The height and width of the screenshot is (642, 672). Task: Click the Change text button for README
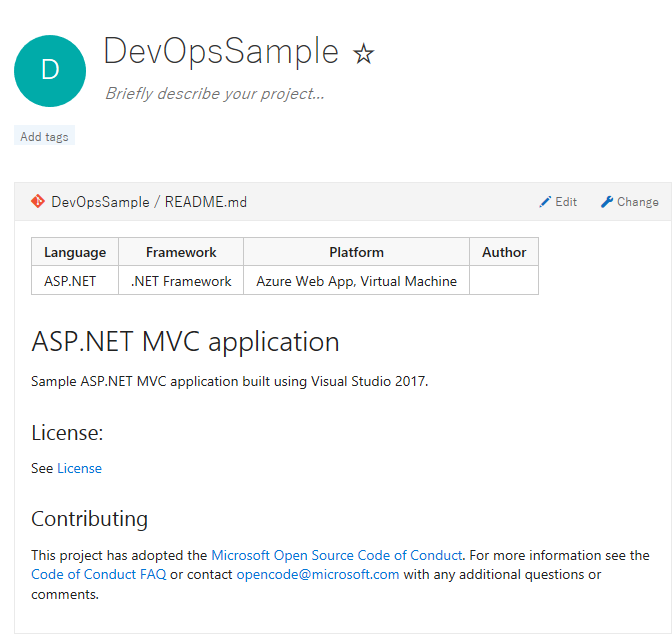coord(637,202)
